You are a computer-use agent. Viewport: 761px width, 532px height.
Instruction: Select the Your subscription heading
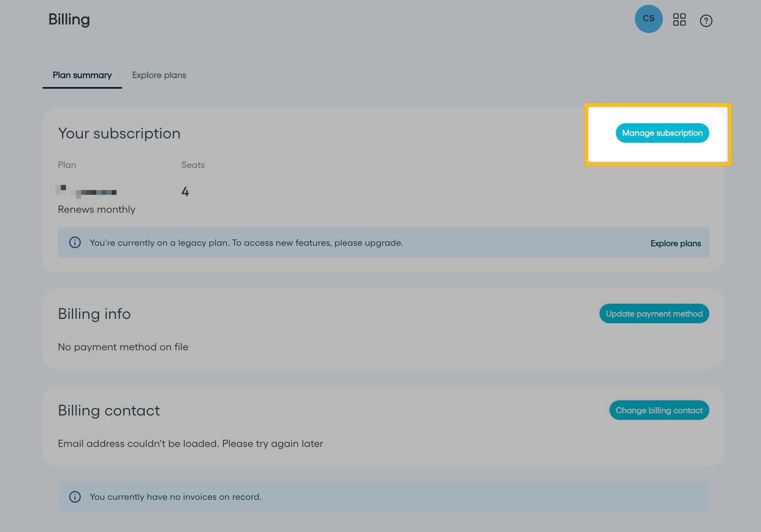[x=119, y=134]
